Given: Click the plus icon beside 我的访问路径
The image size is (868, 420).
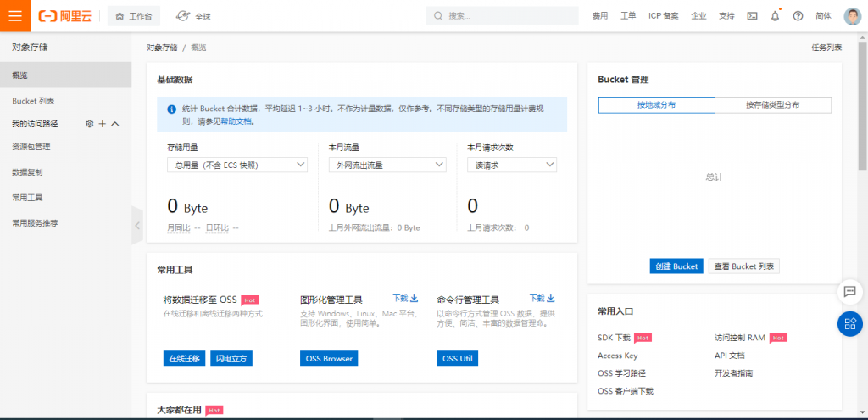Looking at the screenshot, I should click(102, 124).
